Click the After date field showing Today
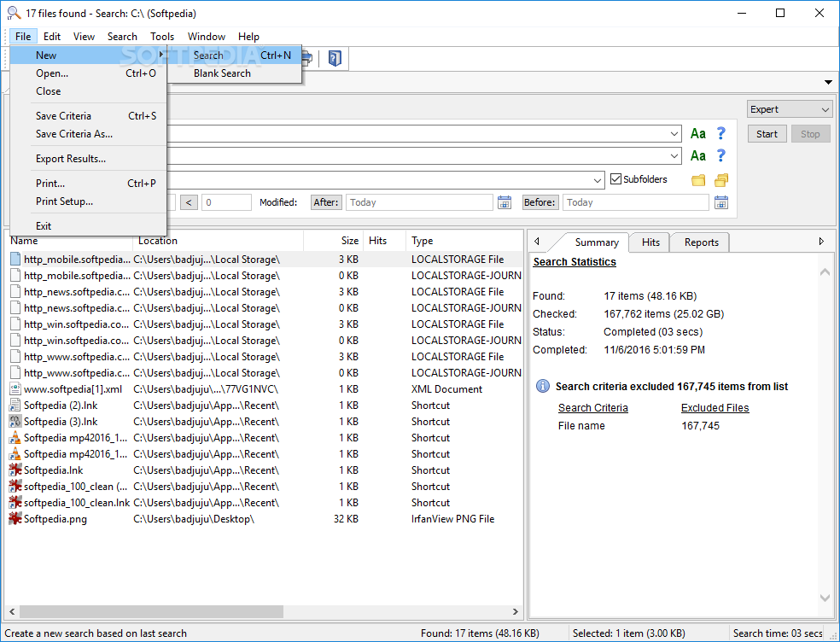Viewport: 840px width, 642px height. 419,202
